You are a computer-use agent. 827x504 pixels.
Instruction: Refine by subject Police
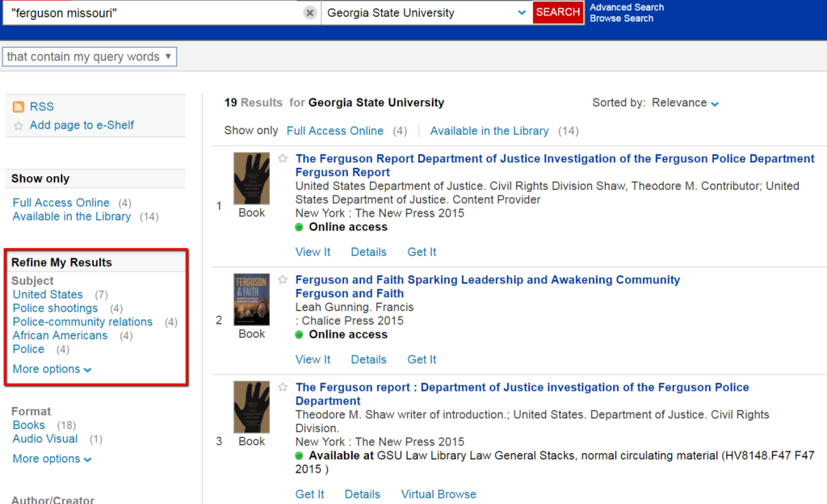28,349
